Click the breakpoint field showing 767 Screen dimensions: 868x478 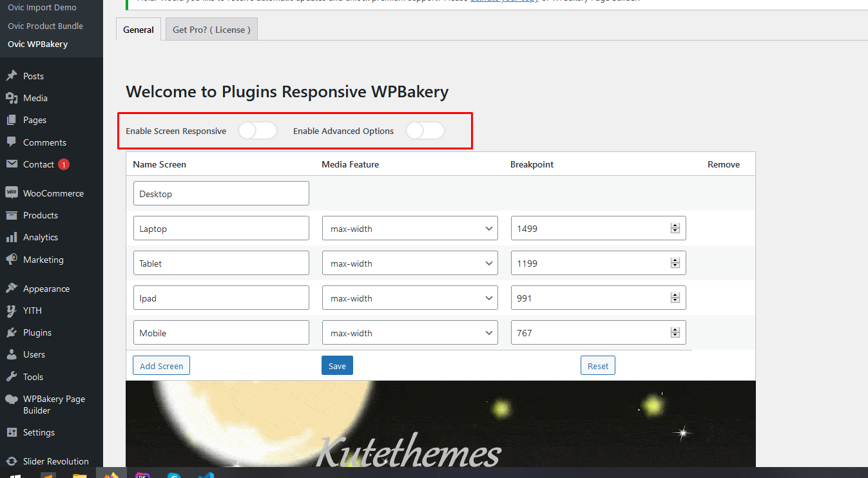(599, 332)
